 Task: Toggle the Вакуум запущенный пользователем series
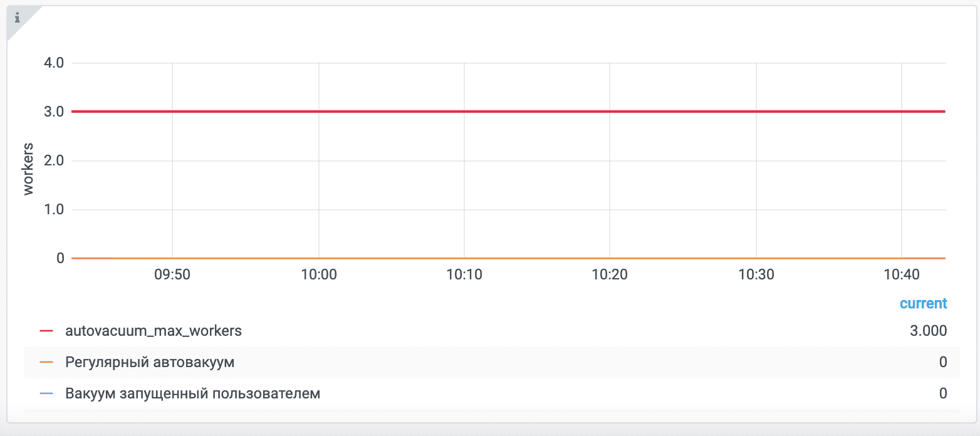pos(192,394)
